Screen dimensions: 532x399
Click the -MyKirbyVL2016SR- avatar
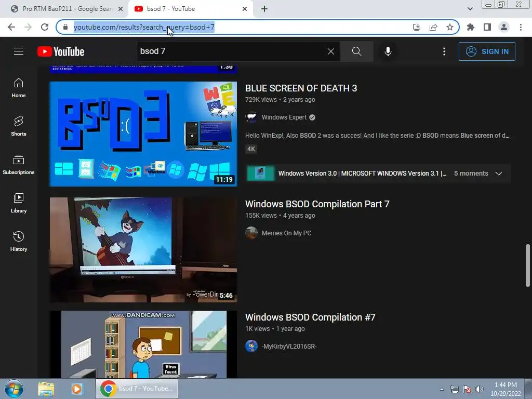[x=251, y=347]
